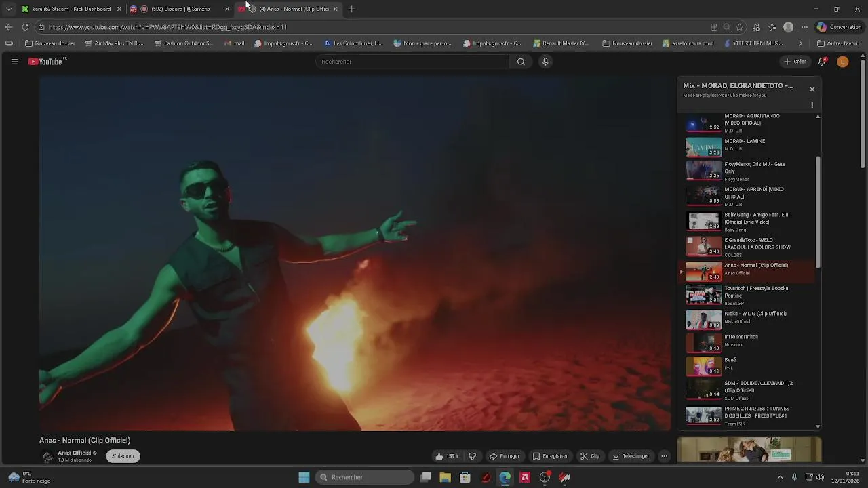Open the Renault Master bookmark
The height and width of the screenshot is (488, 868).
[561, 43]
